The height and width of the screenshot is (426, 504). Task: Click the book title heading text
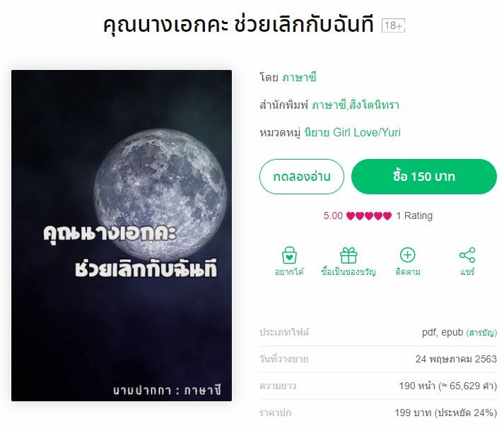click(238, 25)
